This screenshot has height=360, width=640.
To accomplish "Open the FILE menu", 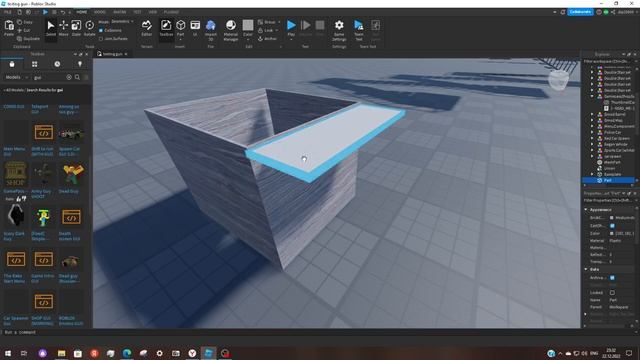I will click(7, 12).
